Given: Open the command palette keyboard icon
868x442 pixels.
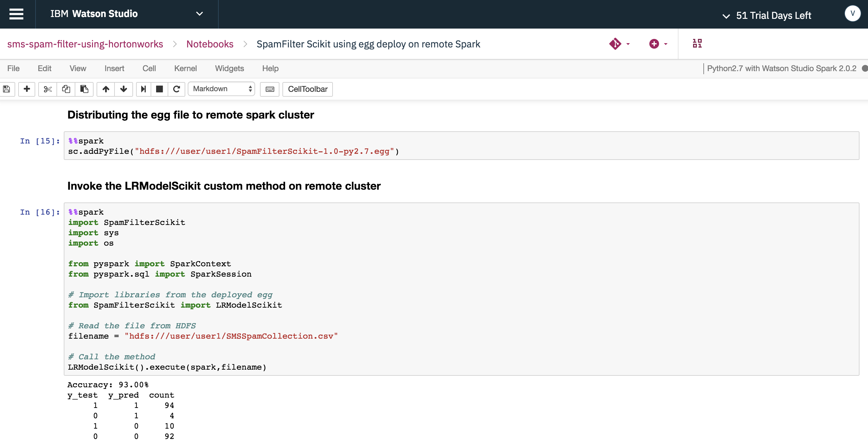Looking at the screenshot, I should point(270,89).
